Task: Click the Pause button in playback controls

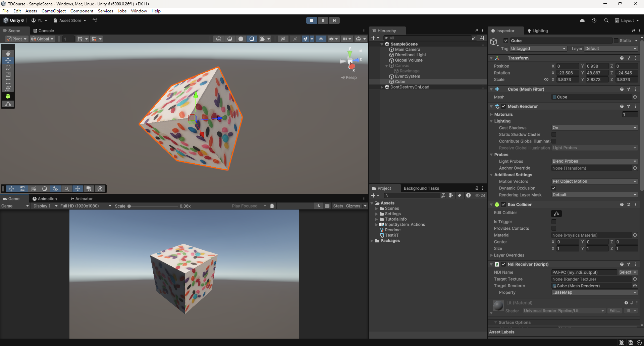Action: click(x=323, y=20)
